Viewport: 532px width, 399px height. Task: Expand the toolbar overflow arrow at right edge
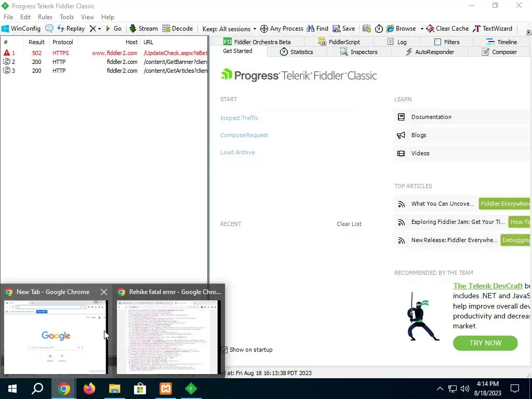[528, 32]
